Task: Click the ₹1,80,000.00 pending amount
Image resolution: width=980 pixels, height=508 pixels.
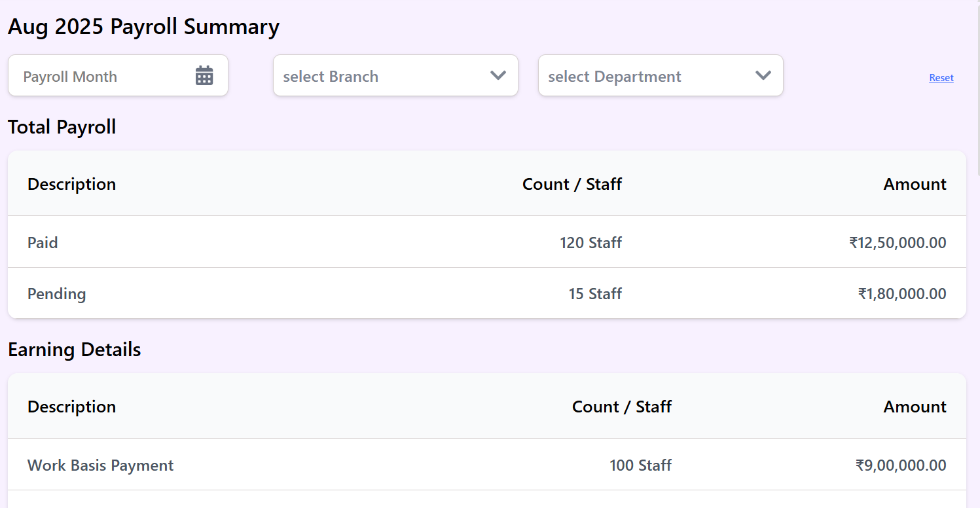Action: (902, 294)
